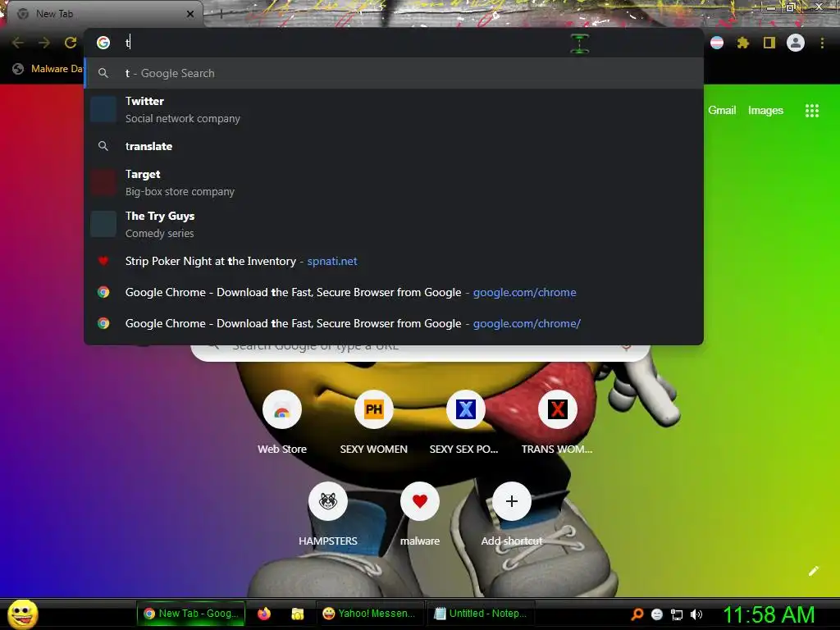Open the Malware Da bookmark
The width and height of the screenshot is (840, 630).
[x=48, y=69]
